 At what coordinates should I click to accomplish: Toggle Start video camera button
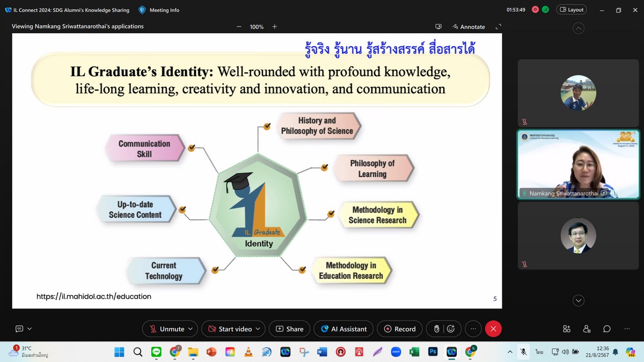coord(230,329)
